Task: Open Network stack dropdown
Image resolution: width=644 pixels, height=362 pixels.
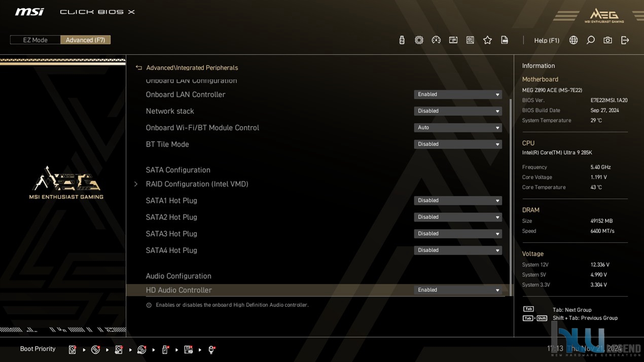Action: click(458, 111)
